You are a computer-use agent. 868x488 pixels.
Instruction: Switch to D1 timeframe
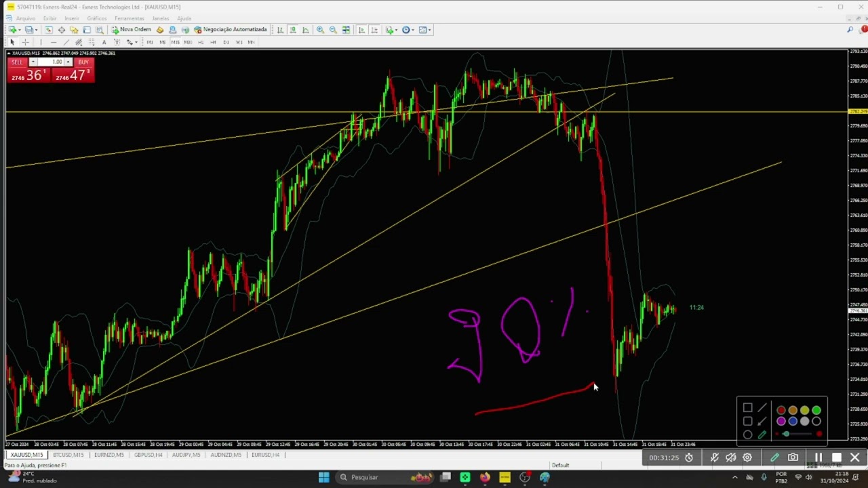coord(226,42)
